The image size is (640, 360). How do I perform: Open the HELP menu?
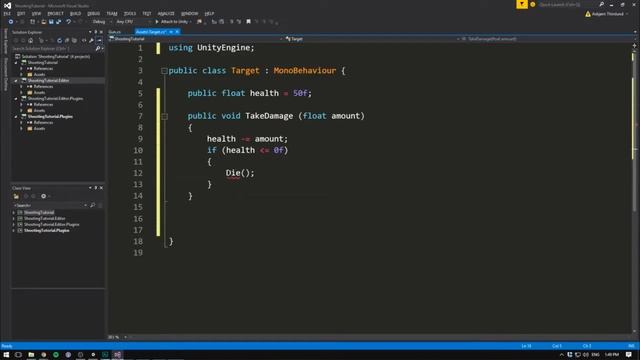[x=209, y=13]
